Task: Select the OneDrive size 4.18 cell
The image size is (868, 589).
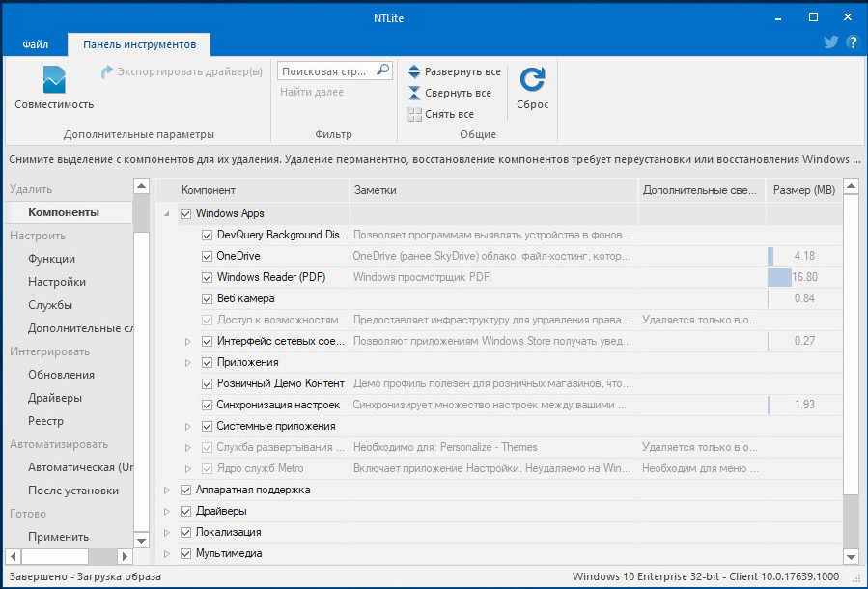Action: coord(803,256)
